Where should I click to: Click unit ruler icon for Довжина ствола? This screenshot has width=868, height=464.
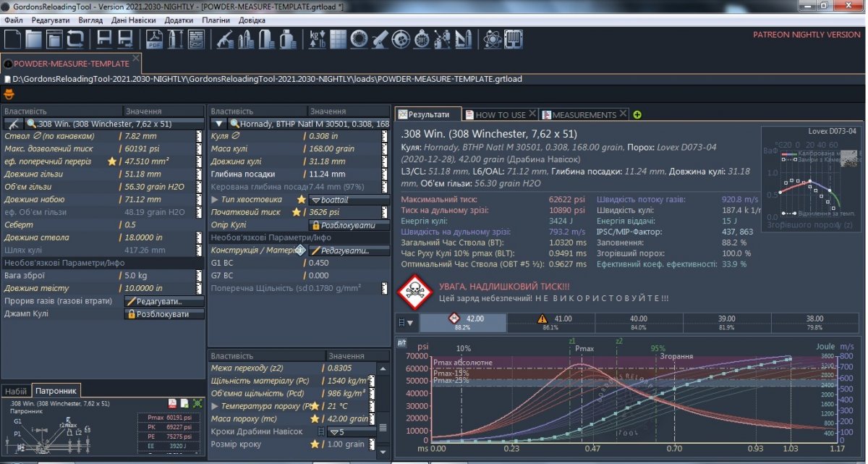[199, 237]
